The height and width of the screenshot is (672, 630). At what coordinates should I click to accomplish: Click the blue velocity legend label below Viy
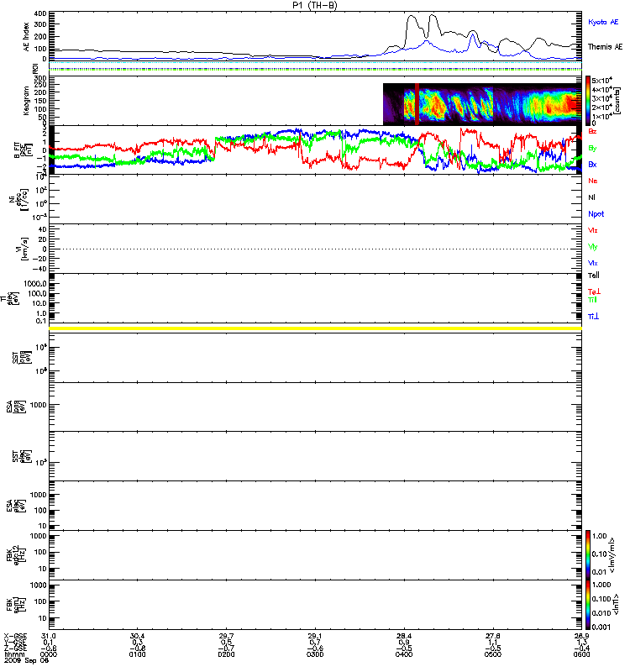[593, 263]
